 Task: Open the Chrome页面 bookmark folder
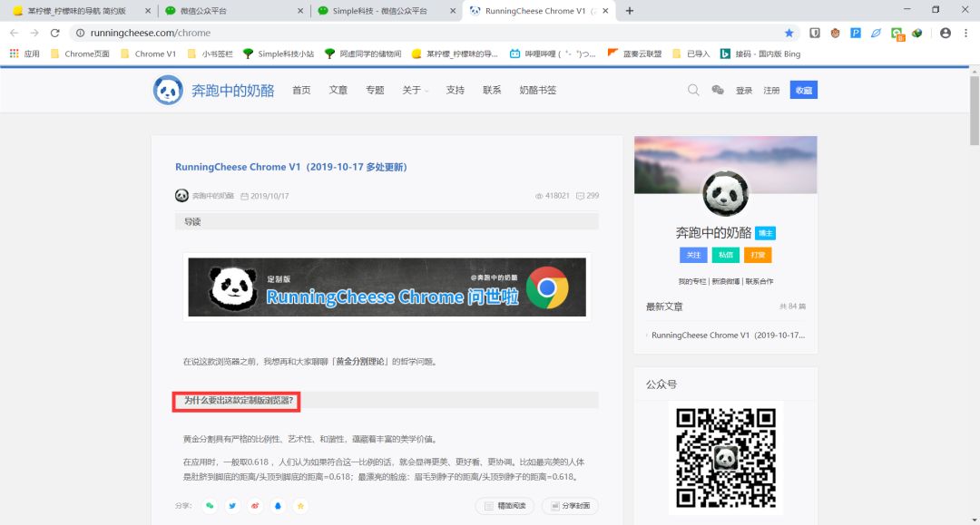pos(79,53)
